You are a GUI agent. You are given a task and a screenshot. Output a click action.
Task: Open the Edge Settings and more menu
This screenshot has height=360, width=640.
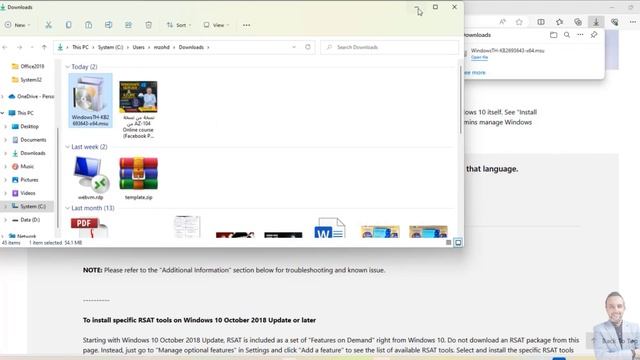633,22
